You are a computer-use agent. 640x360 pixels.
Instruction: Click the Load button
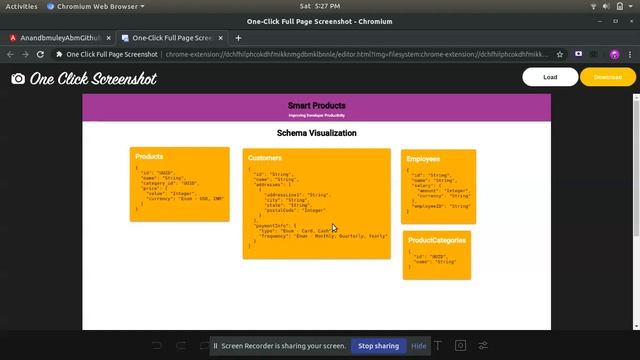pos(550,77)
